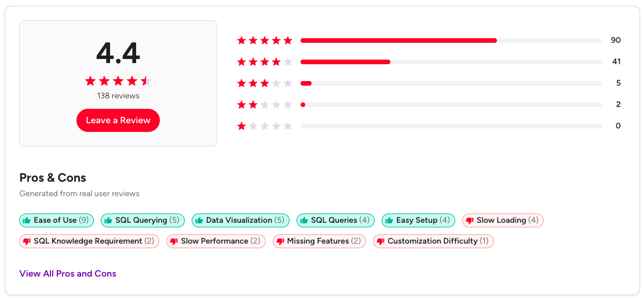Viewport: 644px width, 298px height.
Task: Click the 138 reviews count text
Action: [118, 95]
